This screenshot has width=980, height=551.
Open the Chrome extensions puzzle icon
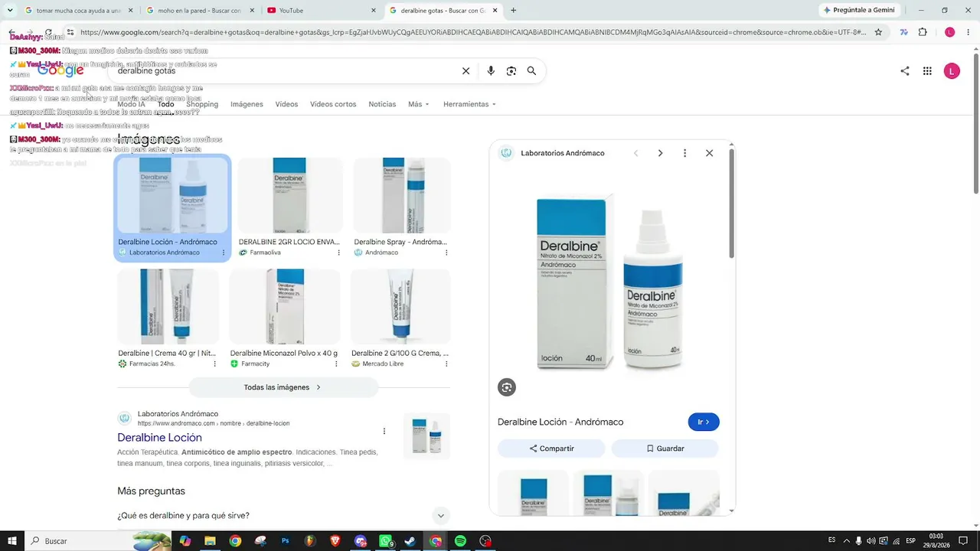pyautogui.click(x=923, y=32)
